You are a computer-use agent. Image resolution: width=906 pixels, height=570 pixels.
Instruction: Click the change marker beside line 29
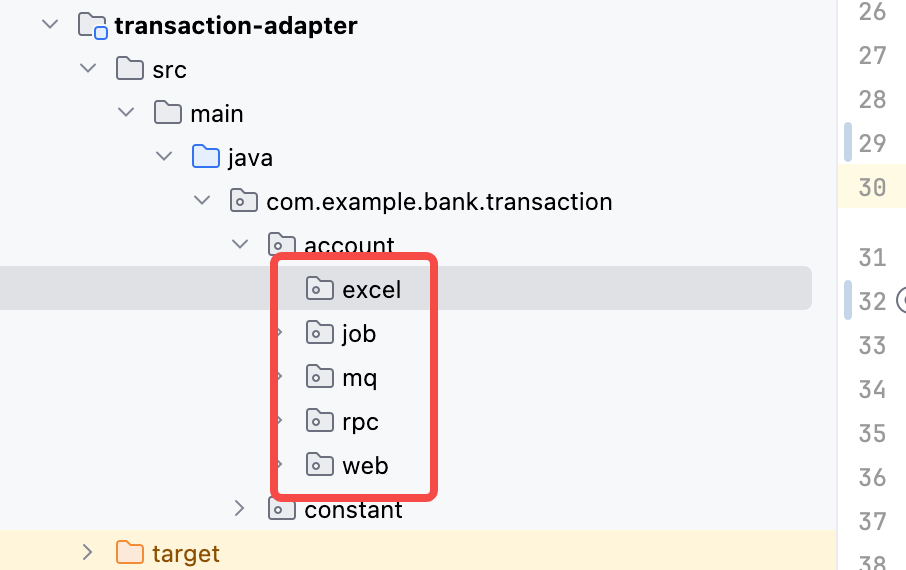848,142
